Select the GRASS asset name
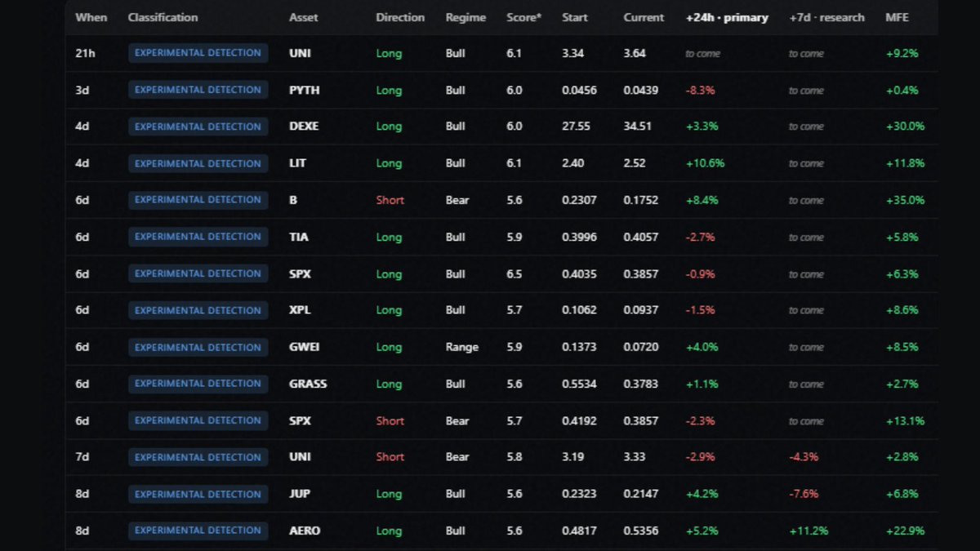Viewport: 980px width, 551px height. click(x=308, y=384)
